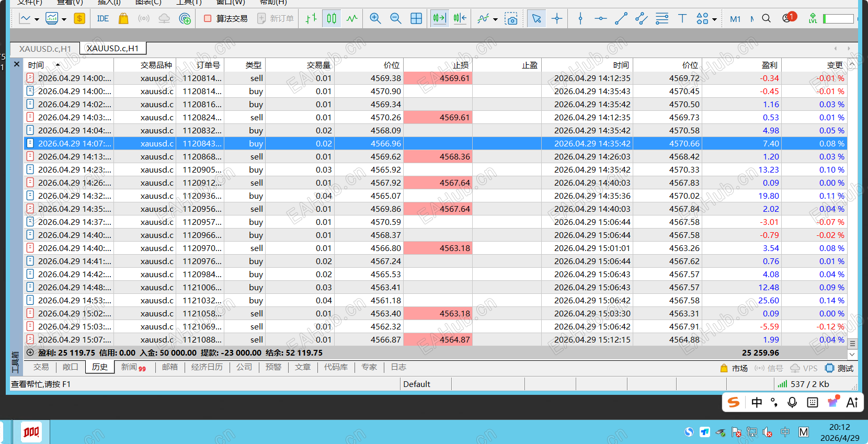The height and width of the screenshot is (444, 868).
Task: Open the 敞口 Exposure tab
Action: click(71, 367)
